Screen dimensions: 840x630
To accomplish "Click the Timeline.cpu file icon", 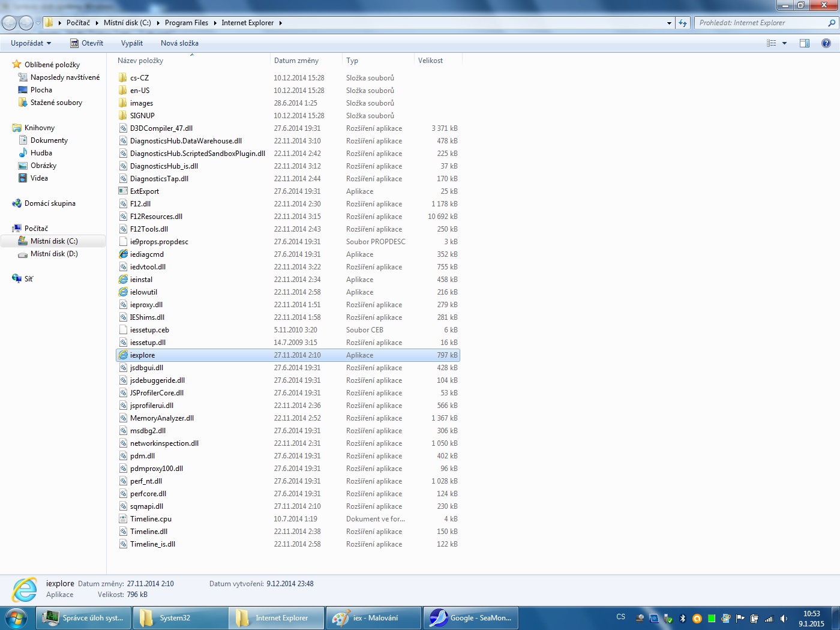I will (x=123, y=519).
